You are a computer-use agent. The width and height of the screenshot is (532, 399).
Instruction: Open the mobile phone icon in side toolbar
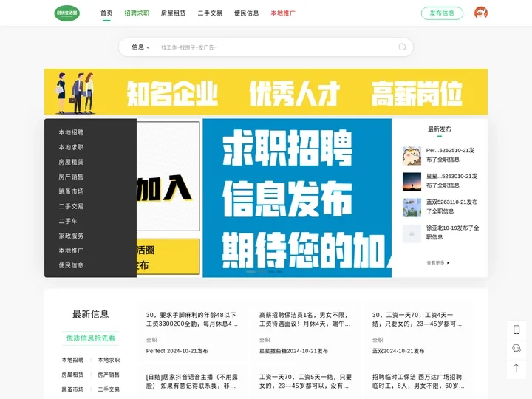click(x=516, y=330)
